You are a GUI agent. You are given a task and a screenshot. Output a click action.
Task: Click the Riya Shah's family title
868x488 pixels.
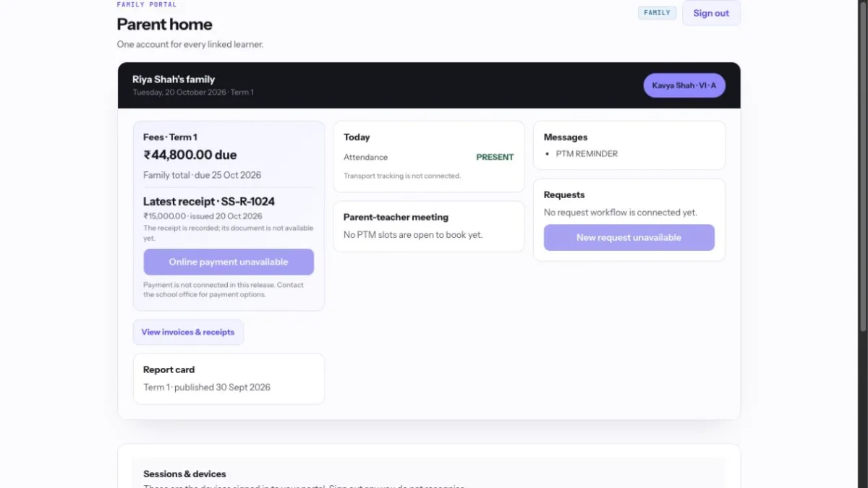coord(174,80)
